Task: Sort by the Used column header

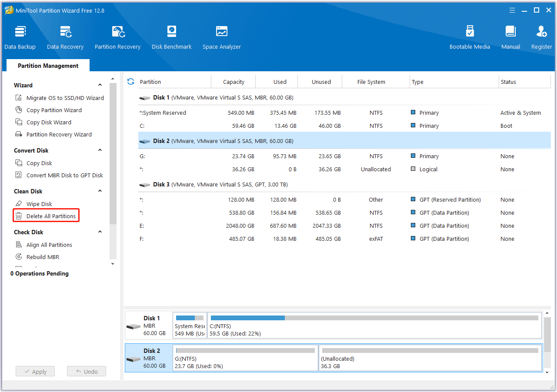Action: point(277,82)
